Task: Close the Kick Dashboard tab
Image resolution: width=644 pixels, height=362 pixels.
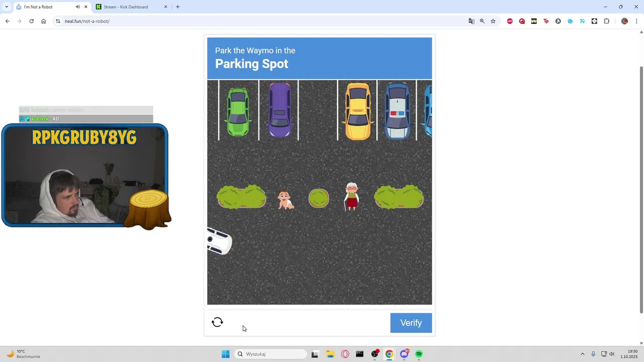Action: [166, 7]
